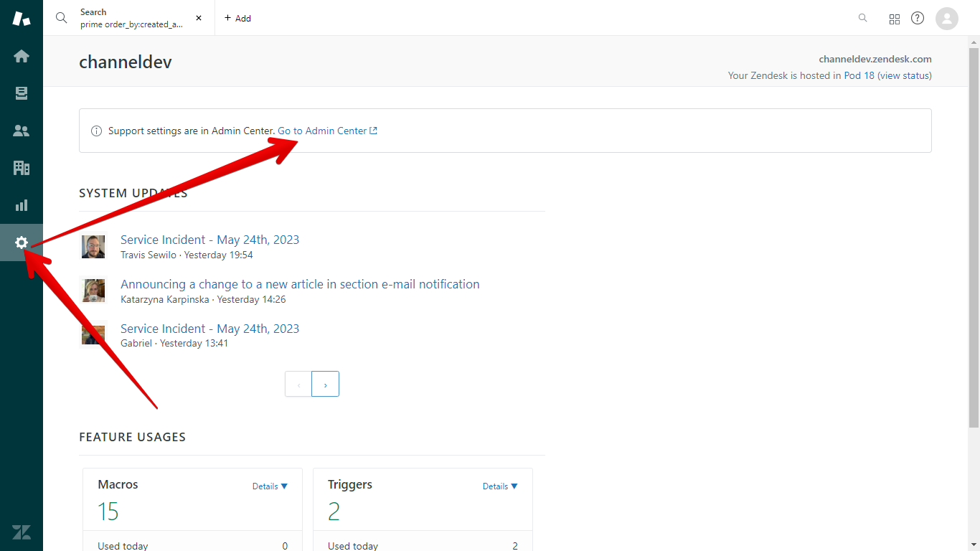Open the user profile avatar menu
This screenshot has width=980, height=551.
click(947, 18)
